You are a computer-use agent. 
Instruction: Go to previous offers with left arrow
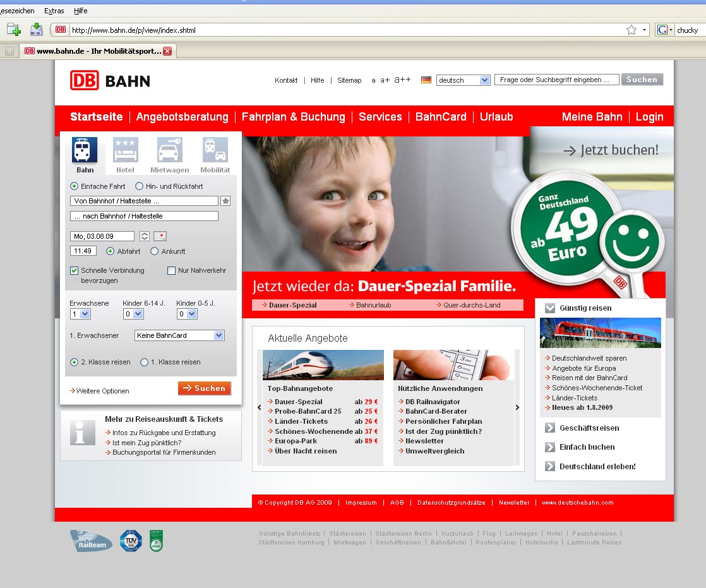tap(260, 407)
